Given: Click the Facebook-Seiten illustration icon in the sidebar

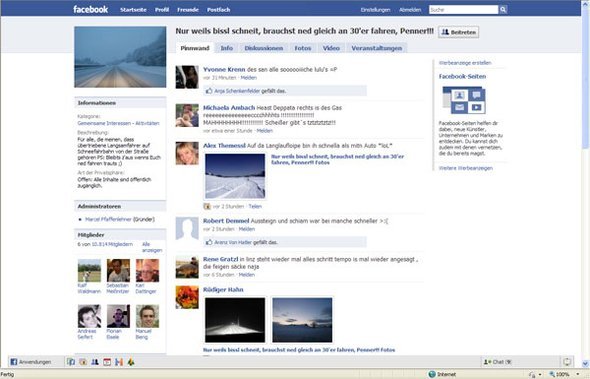Looking at the screenshot, I should pos(464,100).
